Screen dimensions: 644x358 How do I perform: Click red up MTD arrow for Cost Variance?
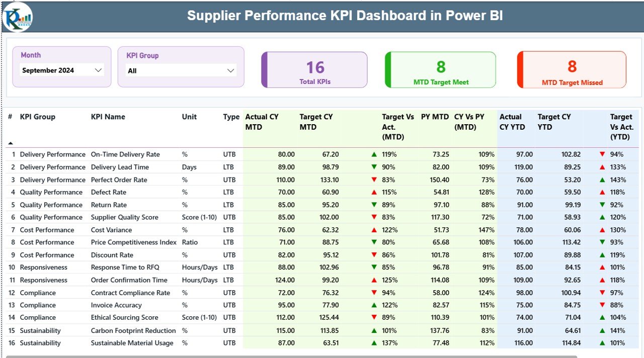(374, 230)
